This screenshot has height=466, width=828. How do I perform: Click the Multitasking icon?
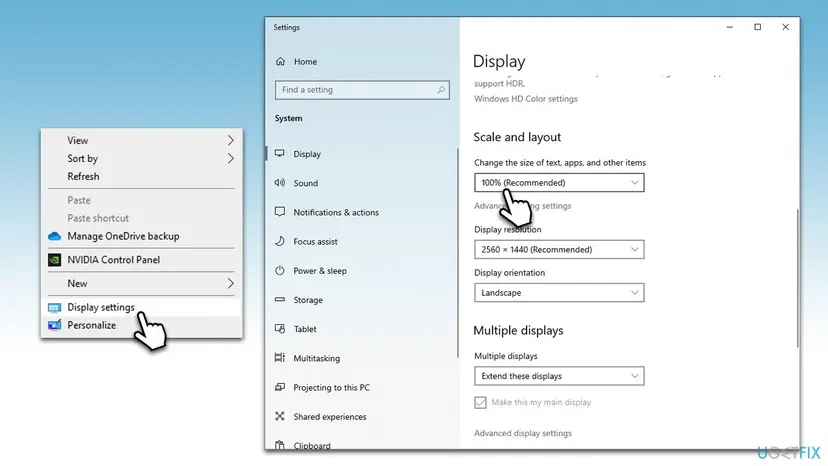click(x=280, y=358)
